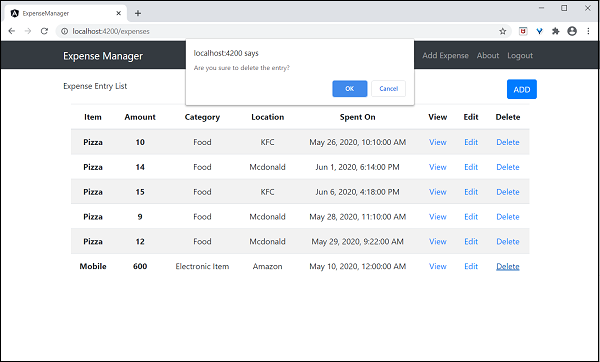Open a new browser tab
Viewport: 600px width, 362px height.
point(138,13)
